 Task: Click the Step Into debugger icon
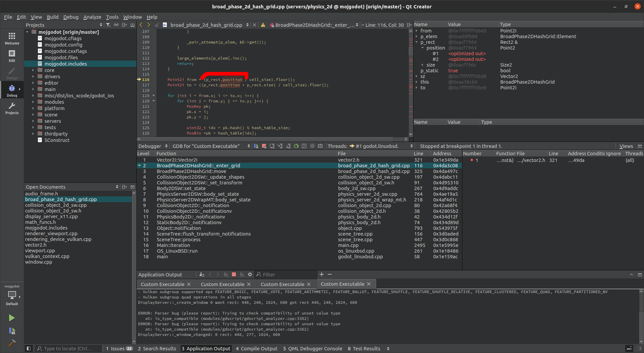pos(280,146)
